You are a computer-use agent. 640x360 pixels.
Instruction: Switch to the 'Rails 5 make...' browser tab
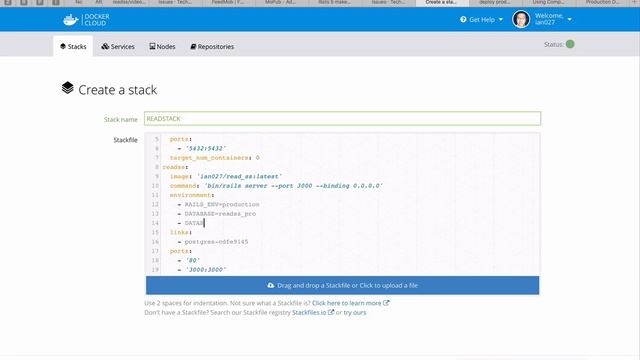point(334,2)
